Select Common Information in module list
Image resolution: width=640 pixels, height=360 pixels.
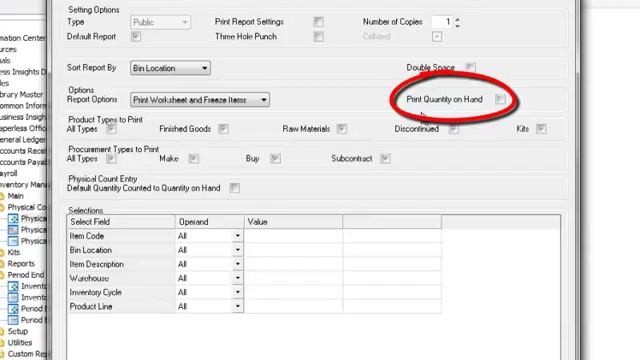tap(23, 106)
